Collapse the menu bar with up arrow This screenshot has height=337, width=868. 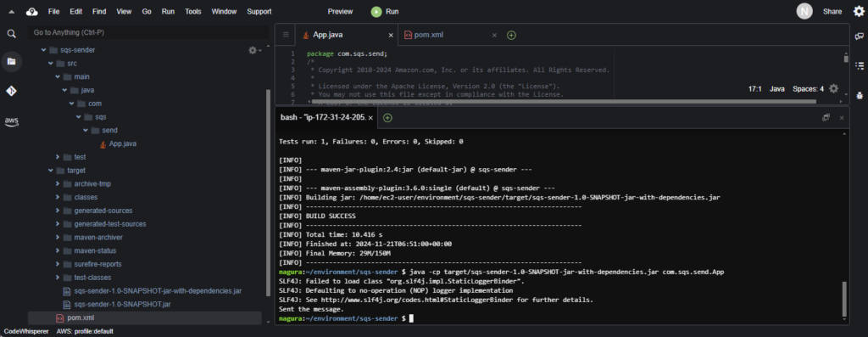pos(11,12)
